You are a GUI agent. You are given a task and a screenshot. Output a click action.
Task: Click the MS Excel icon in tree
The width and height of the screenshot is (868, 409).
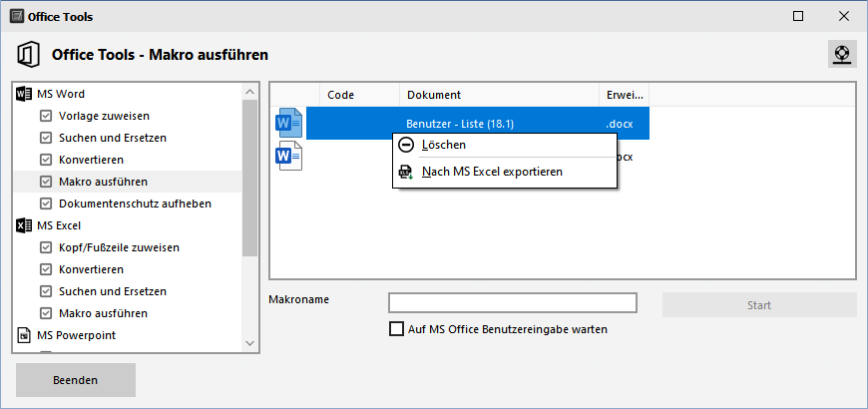pos(24,225)
